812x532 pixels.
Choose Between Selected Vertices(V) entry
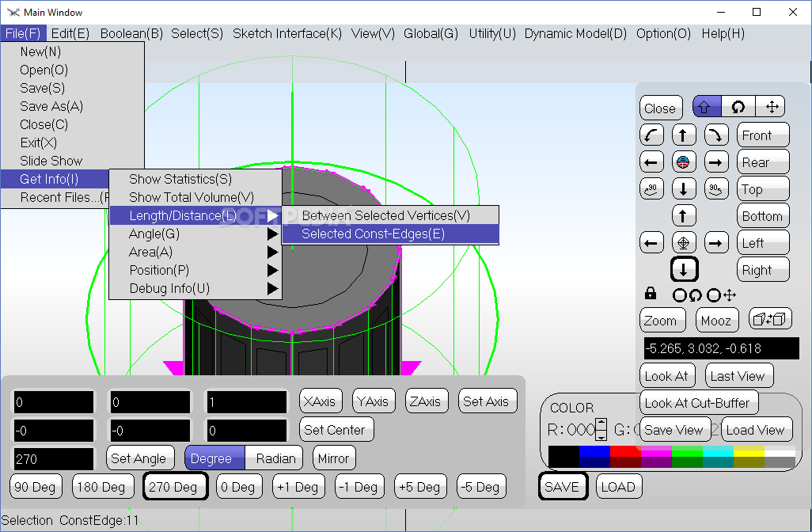(390, 215)
